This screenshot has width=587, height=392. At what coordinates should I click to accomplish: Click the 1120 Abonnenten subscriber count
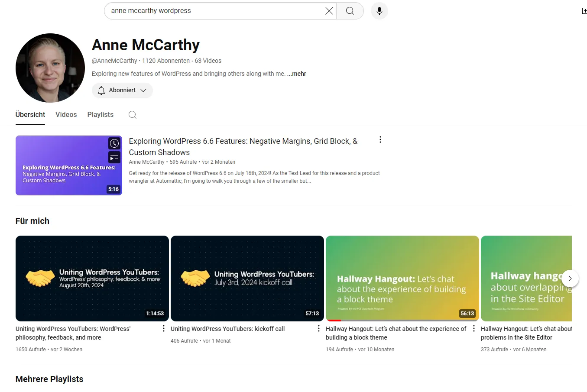pyautogui.click(x=166, y=61)
